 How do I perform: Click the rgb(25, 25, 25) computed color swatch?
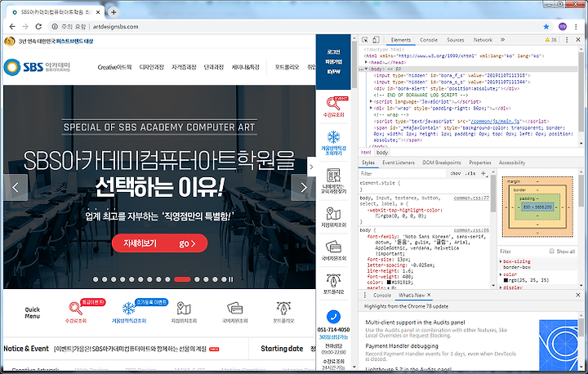[506, 280]
